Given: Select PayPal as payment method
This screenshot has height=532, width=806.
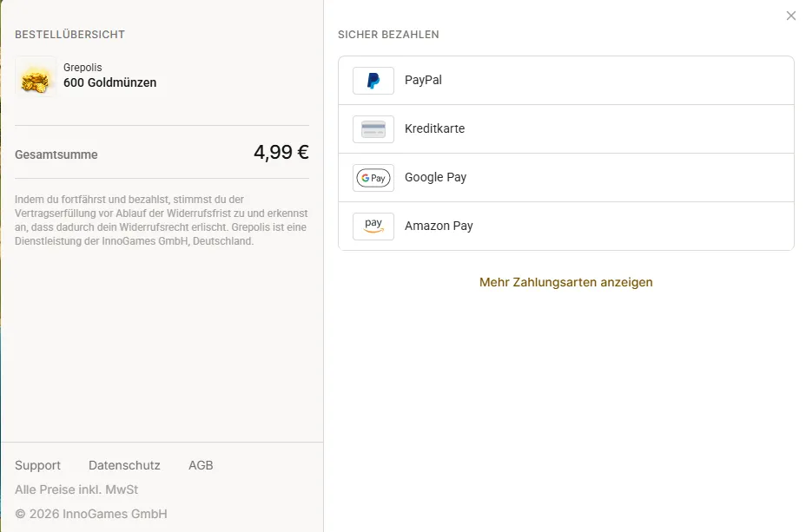Looking at the screenshot, I should click(566, 81).
